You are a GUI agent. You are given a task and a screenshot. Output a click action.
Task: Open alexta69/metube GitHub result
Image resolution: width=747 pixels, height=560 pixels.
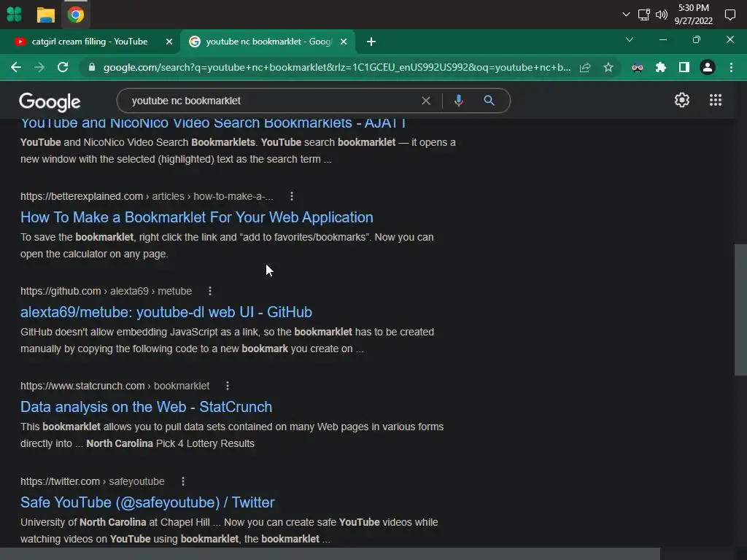(x=166, y=312)
